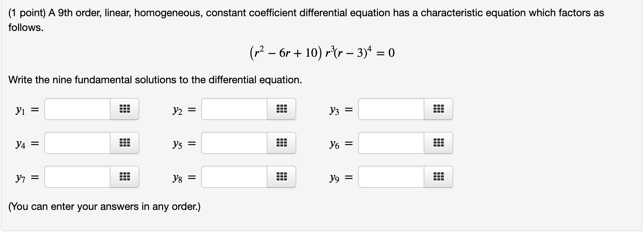Screen dimensions: 644x232
Task: Open the math palette beside y9
Action: click(439, 178)
